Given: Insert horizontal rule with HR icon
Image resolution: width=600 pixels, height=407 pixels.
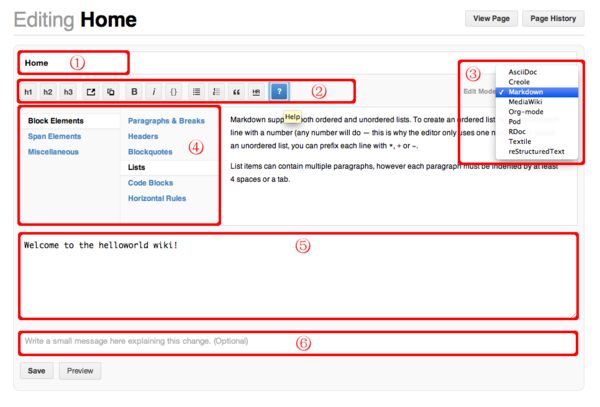Looking at the screenshot, I should [x=256, y=92].
